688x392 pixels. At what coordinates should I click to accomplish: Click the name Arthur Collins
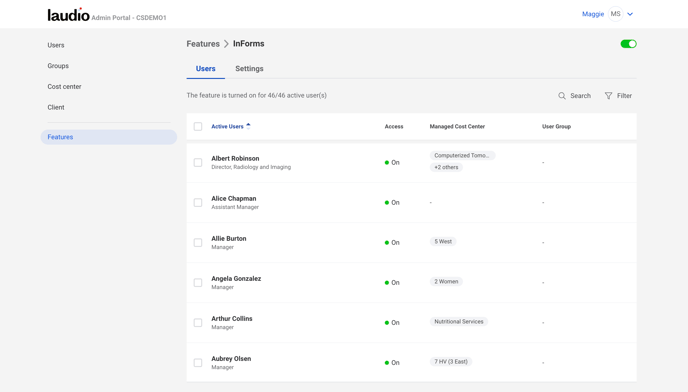pos(232,319)
